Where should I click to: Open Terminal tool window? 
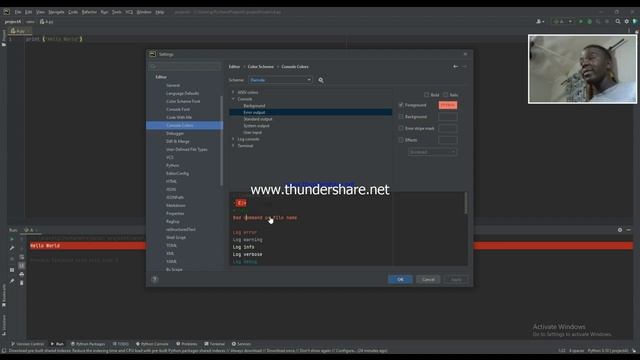coord(215,344)
